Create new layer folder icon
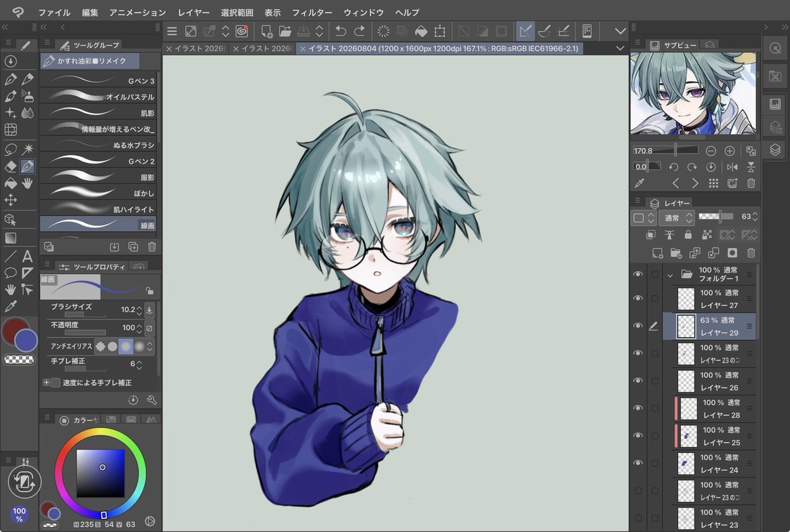790x532 pixels. pos(675,253)
